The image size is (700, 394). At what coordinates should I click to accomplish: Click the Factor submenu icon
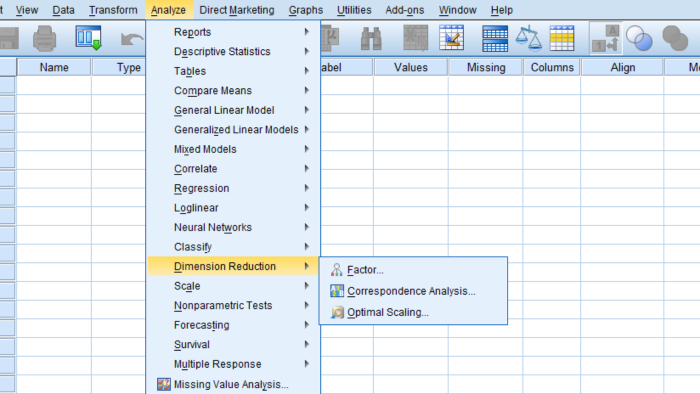tap(337, 270)
